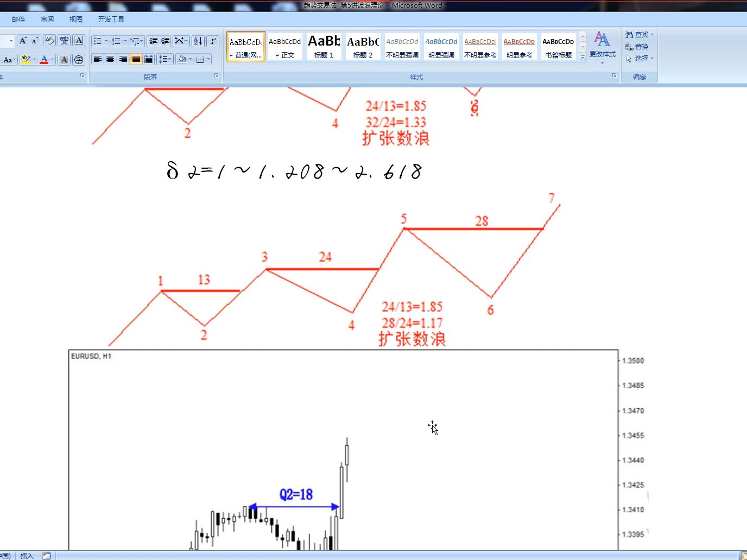Expand font color dropdown arrow

53,59
